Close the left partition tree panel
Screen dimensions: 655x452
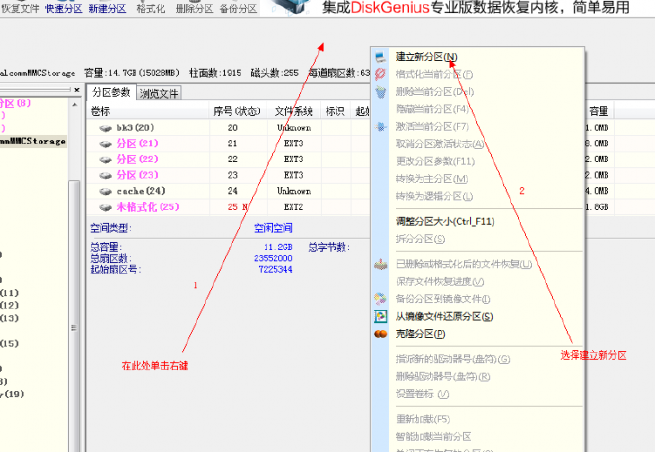click(76, 90)
